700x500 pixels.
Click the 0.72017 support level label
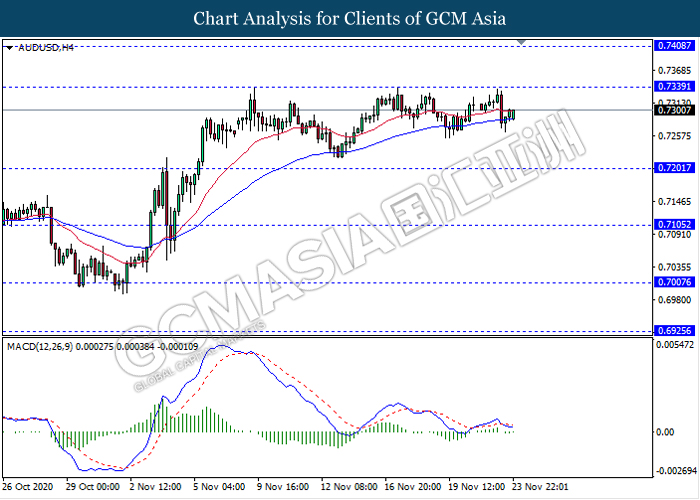pyautogui.click(x=674, y=168)
